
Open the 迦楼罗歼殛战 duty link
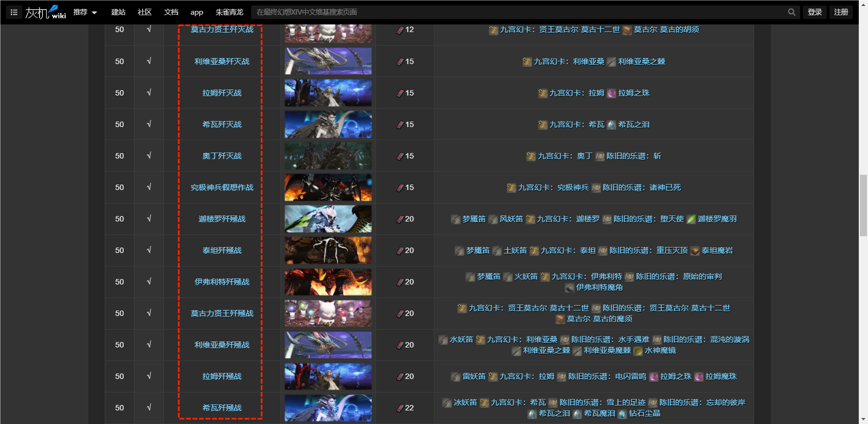[x=222, y=219]
